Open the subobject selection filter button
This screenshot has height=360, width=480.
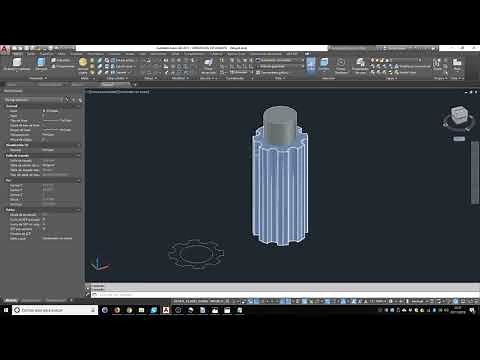point(324,64)
